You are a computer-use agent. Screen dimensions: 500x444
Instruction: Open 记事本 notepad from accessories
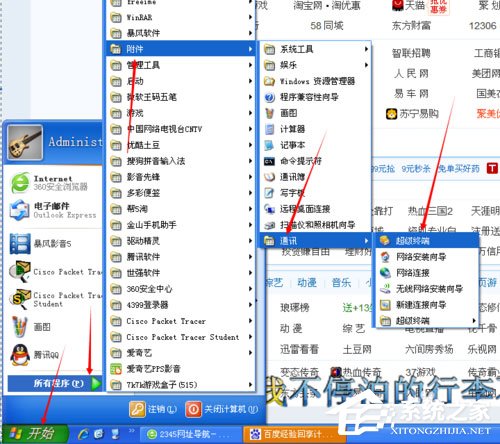[x=315, y=145]
